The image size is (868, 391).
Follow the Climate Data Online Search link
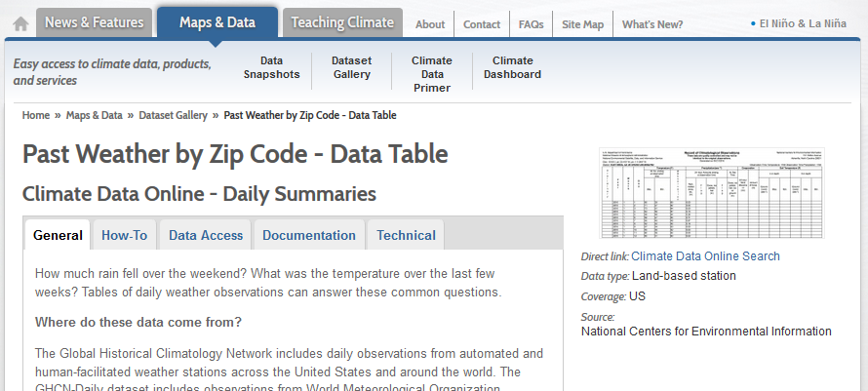[705, 256]
